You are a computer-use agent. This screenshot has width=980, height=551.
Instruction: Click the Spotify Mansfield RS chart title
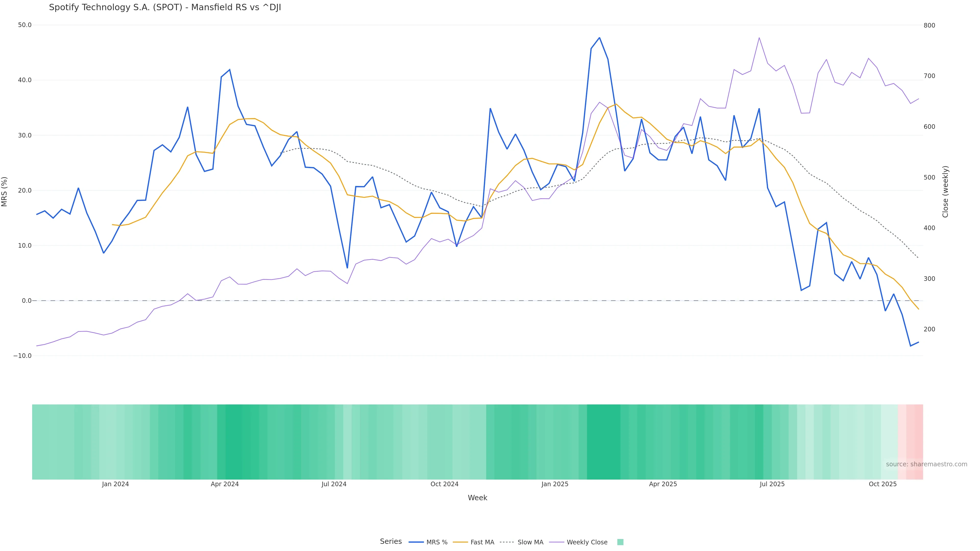(x=165, y=8)
